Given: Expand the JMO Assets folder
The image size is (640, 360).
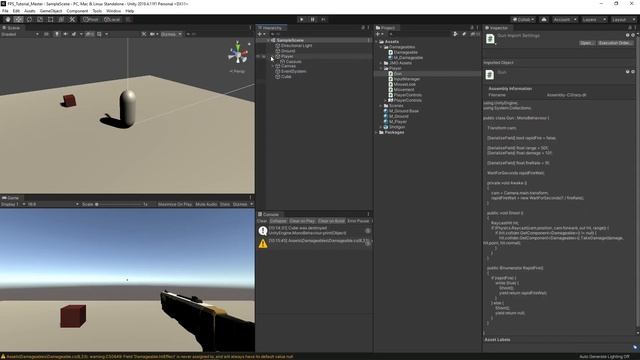Looking at the screenshot, I should [381, 63].
